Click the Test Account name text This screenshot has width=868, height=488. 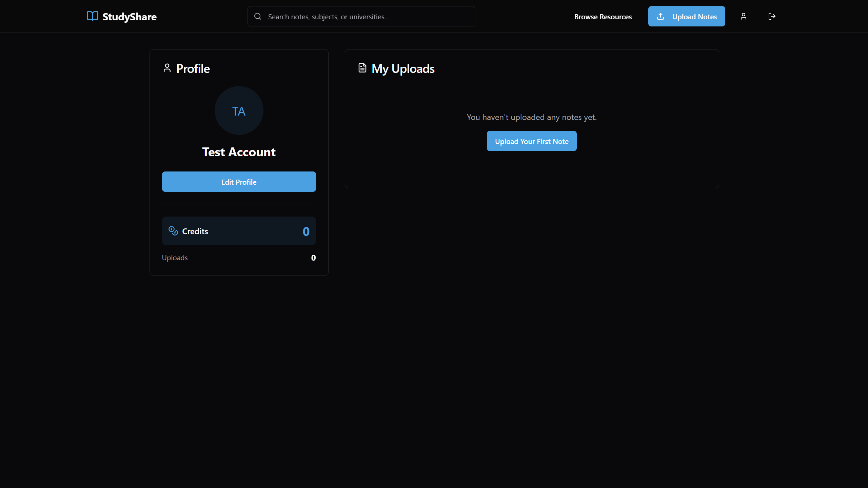click(x=239, y=152)
